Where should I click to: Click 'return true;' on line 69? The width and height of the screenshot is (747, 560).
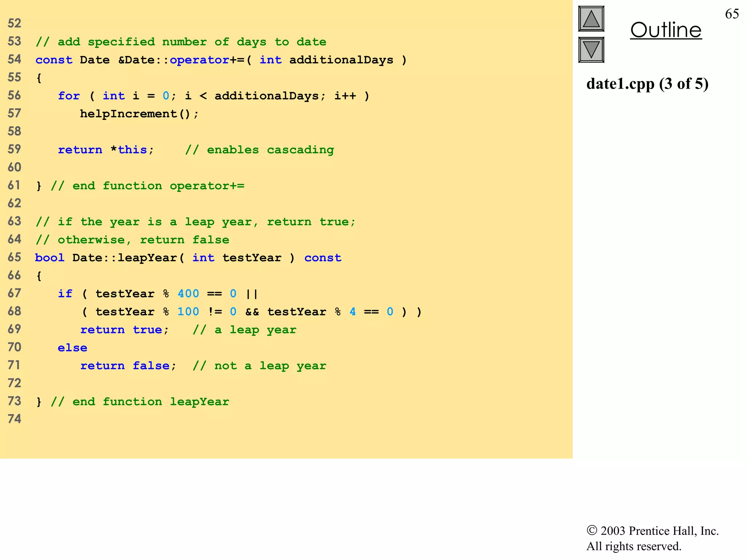pos(124,330)
